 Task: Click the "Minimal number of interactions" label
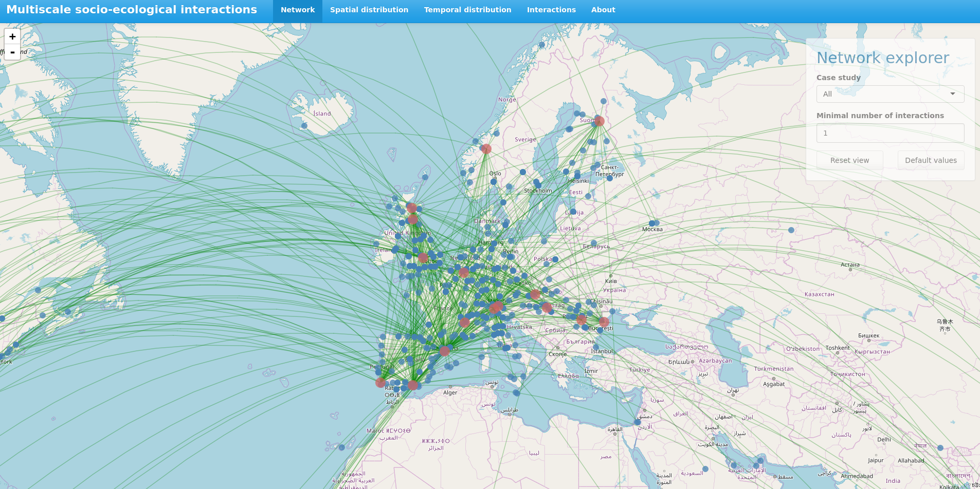coord(880,116)
